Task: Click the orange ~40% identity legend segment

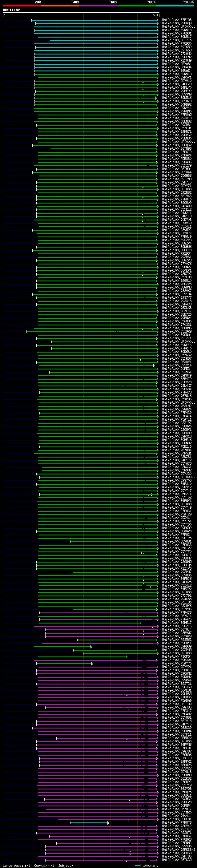Action: (x=60, y=6)
